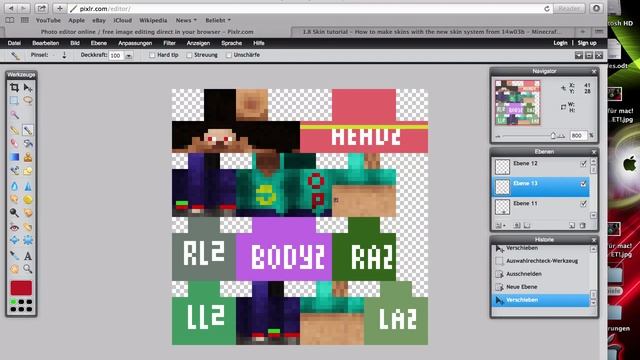Select the Drawing shapes tool

click(x=28, y=171)
